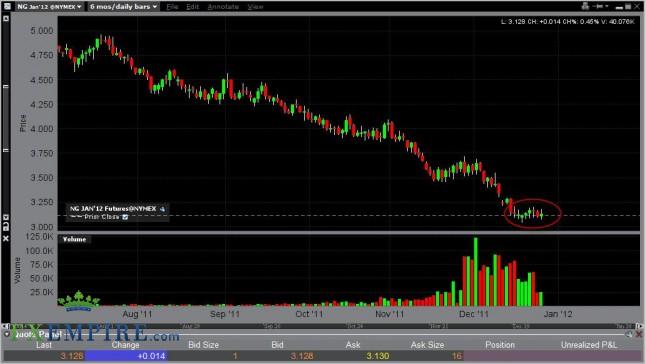Click the Position column header
The width and height of the screenshot is (645, 364).
click(x=500, y=345)
